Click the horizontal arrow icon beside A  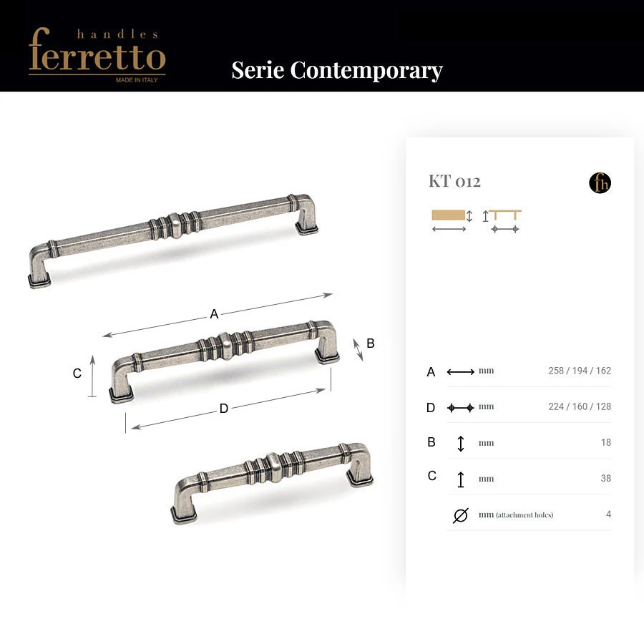point(460,372)
